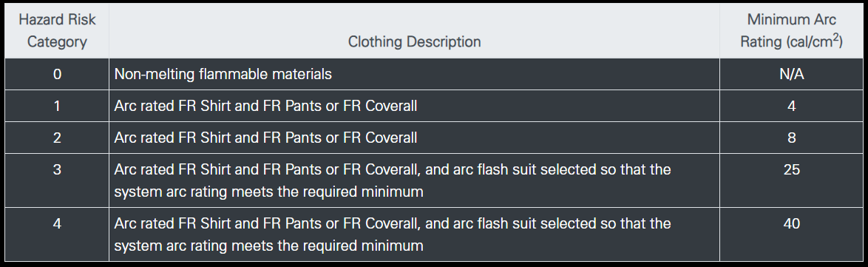
Task: Click category 4 arc flash suit description
Action: click(x=393, y=234)
